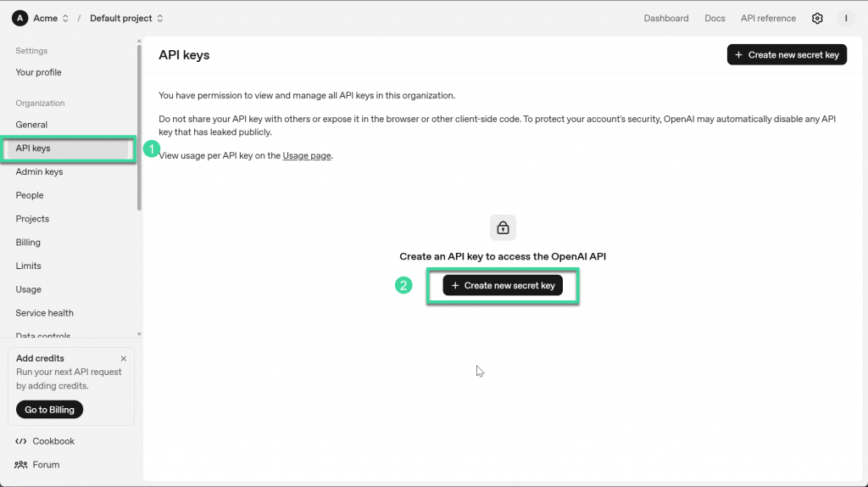This screenshot has width=868, height=487.
Task: Open the user profile avatar
Action: tap(845, 19)
